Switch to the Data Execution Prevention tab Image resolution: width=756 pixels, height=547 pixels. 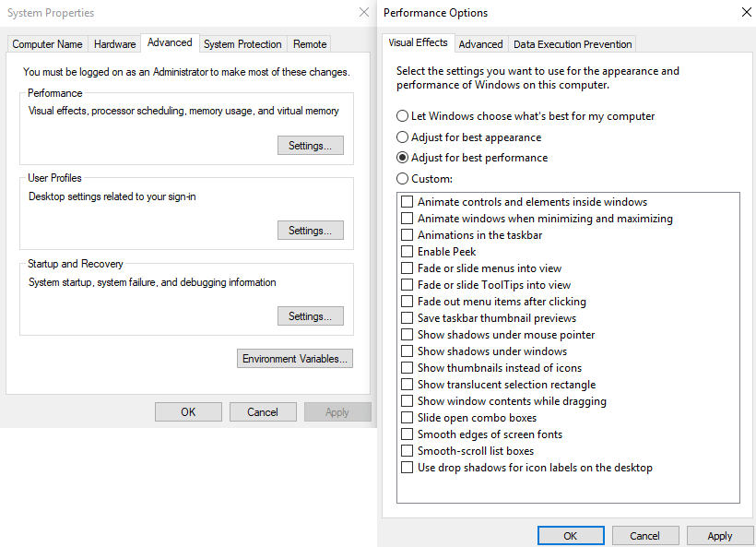pos(572,43)
